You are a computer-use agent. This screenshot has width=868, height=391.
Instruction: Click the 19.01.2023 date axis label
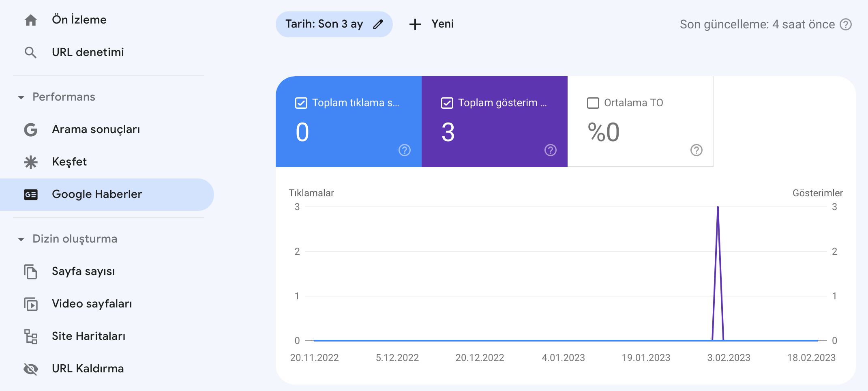pyautogui.click(x=646, y=358)
